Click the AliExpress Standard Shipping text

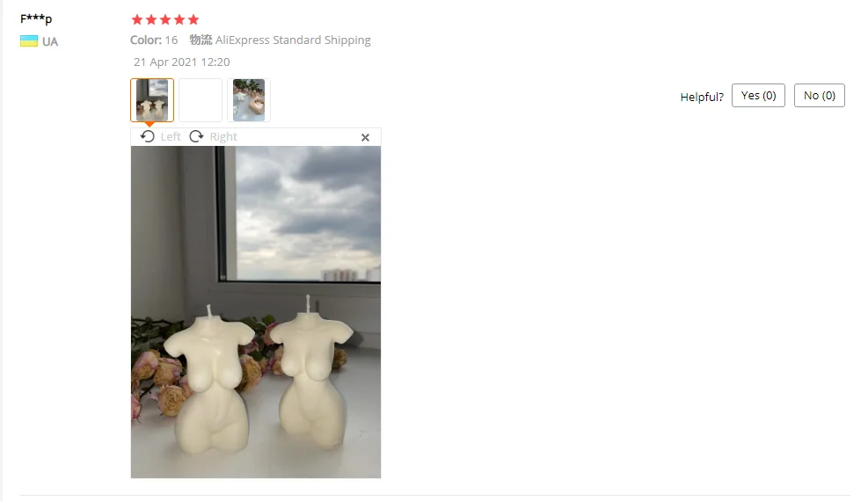tap(293, 40)
